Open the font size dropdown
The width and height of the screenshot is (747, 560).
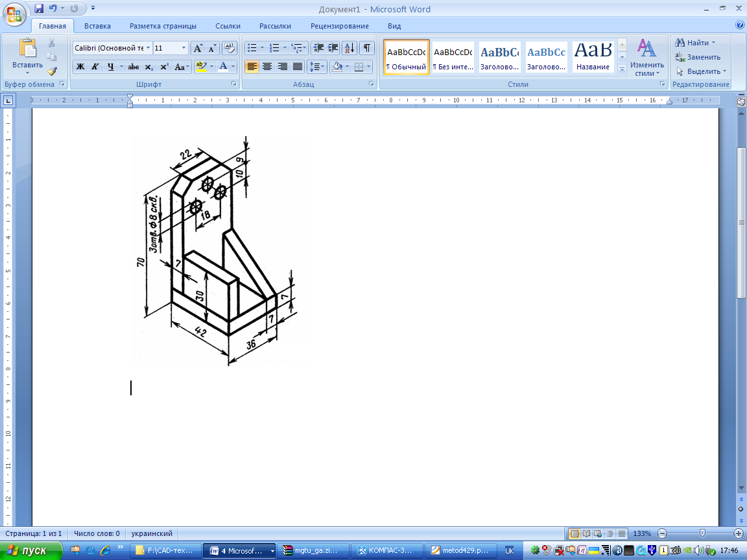pos(184,48)
